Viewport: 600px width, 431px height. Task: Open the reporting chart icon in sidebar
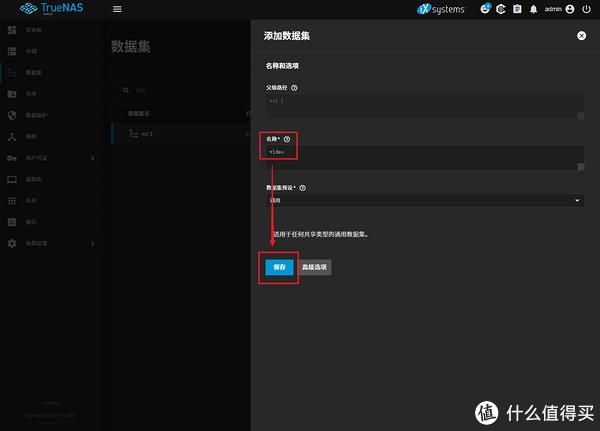click(12, 222)
